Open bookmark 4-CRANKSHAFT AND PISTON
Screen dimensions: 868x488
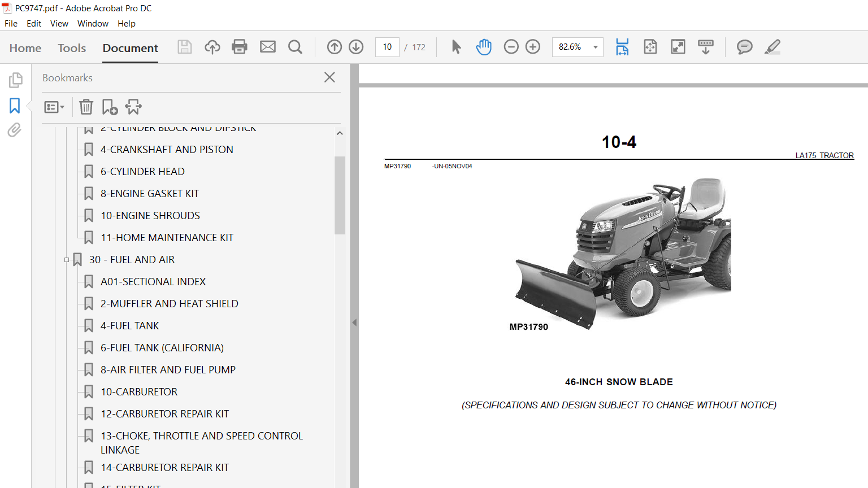tap(167, 150)
